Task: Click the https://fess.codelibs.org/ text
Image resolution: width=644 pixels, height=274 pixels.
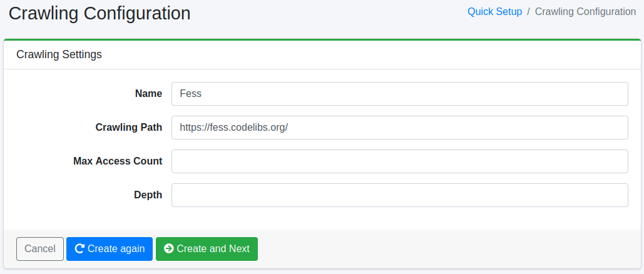Action: pyautogui.click(x=233, y=128)
